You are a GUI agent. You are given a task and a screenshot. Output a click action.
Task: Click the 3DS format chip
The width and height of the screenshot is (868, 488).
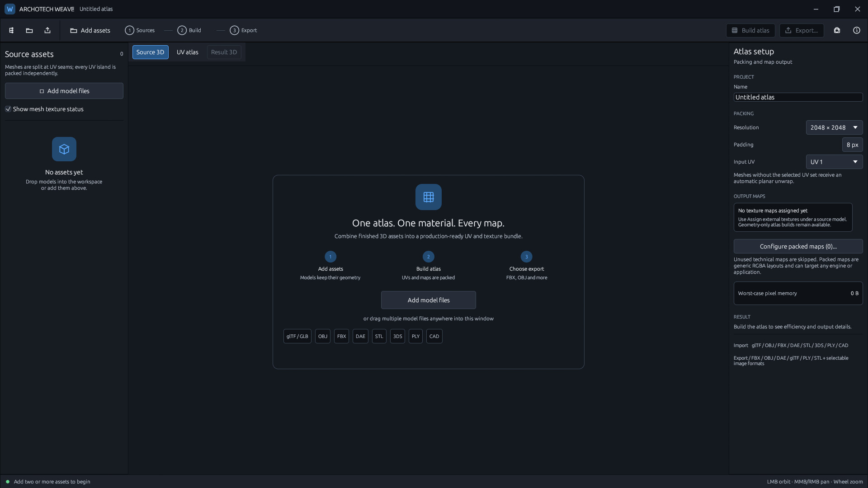coord(397,336)
